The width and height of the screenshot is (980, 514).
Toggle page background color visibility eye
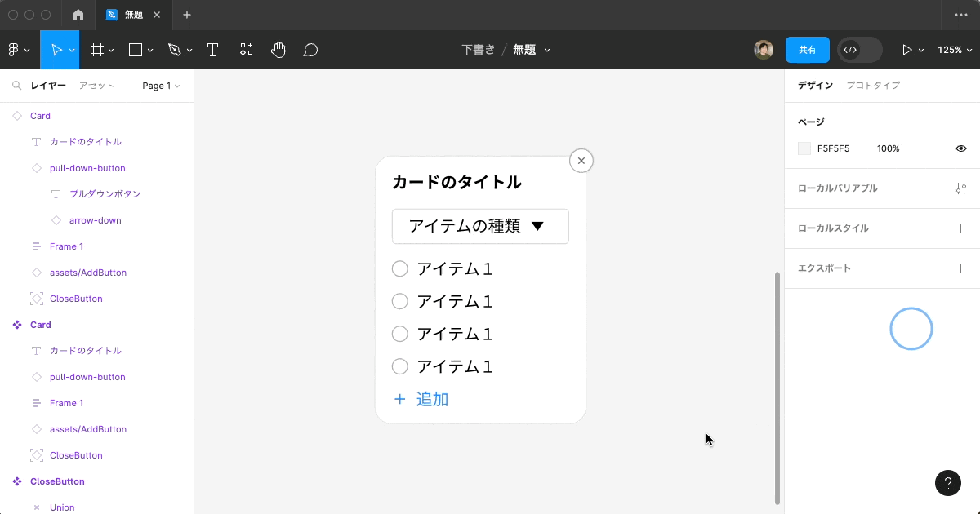point(961,148)
